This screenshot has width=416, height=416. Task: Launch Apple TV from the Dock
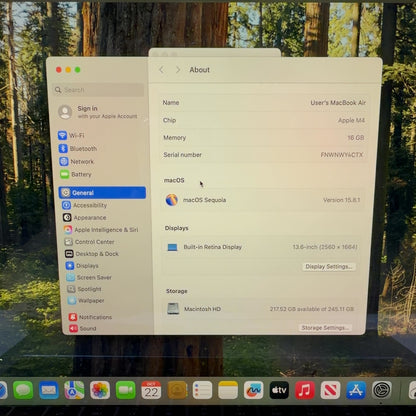coord(279,390)
